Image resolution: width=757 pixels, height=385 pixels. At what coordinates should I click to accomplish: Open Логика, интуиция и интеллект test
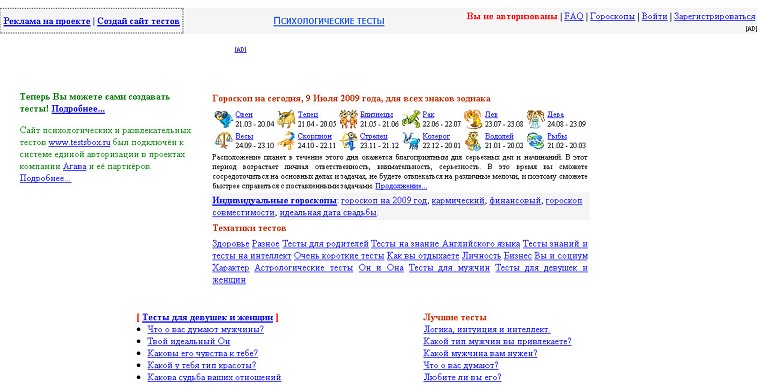[487, 329]
